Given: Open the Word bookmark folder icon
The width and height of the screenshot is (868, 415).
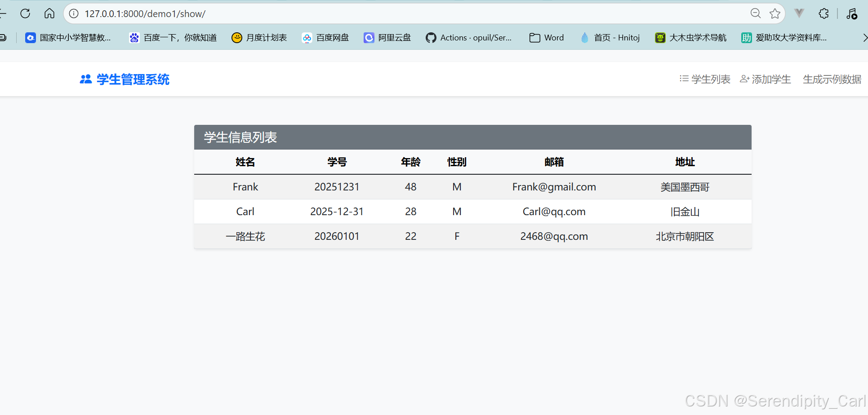Looking at the screenshot, I should click(x=534, y=38).
